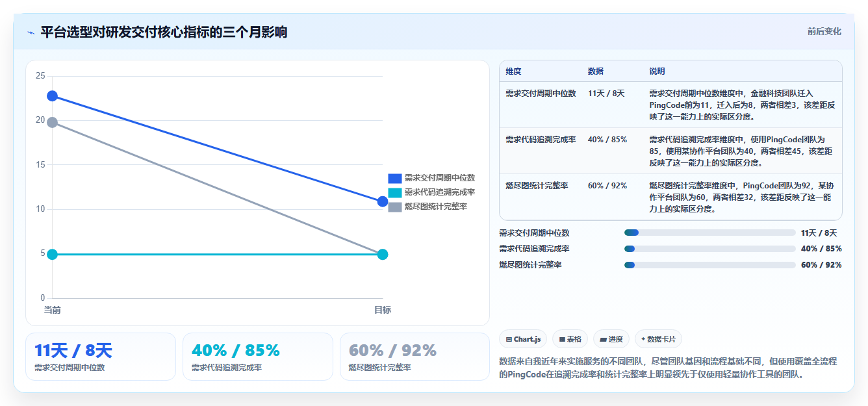Click the 需求代码追溯完成率 progress bar
The image size is (868, 406).
(710, 249)
